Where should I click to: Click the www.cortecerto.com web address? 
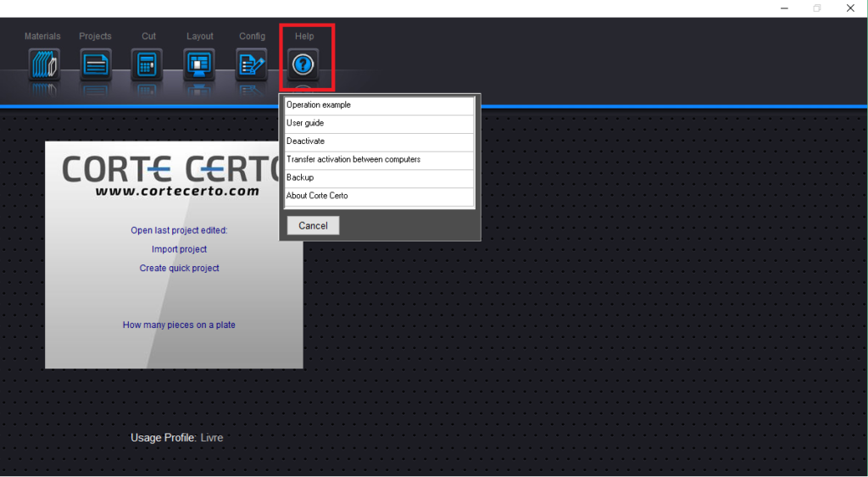point(177,191)
